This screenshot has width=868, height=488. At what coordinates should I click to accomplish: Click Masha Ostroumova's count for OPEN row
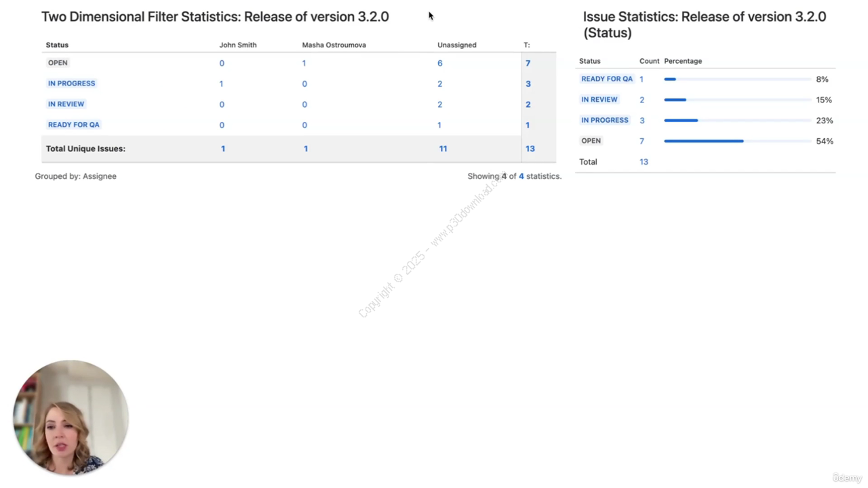click(304, 63)
